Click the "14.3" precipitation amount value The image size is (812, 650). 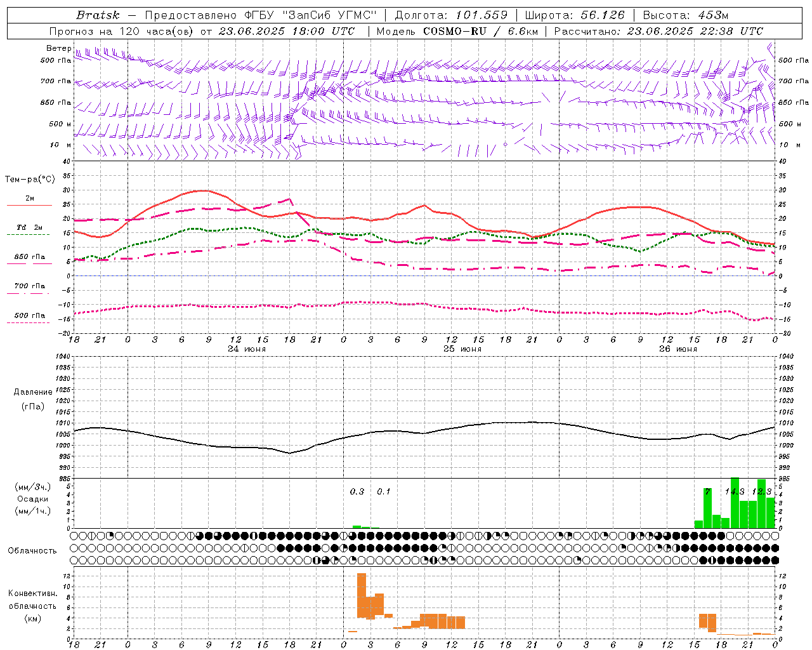(x=735, y=491)
